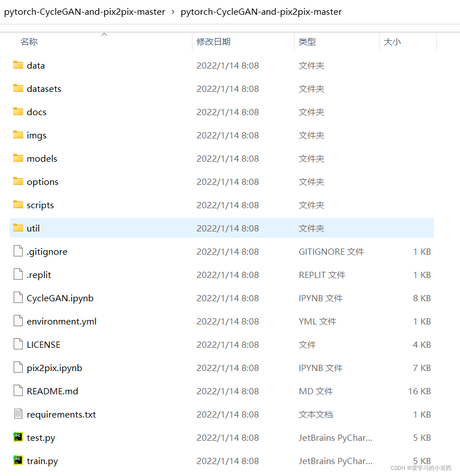This screenshot has height=476, width=460.
Task: Select the file name '.gitignore'
Action: [47, 252]
